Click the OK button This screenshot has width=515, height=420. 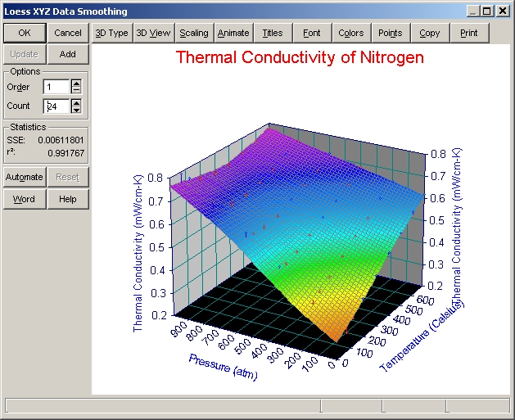25,33
